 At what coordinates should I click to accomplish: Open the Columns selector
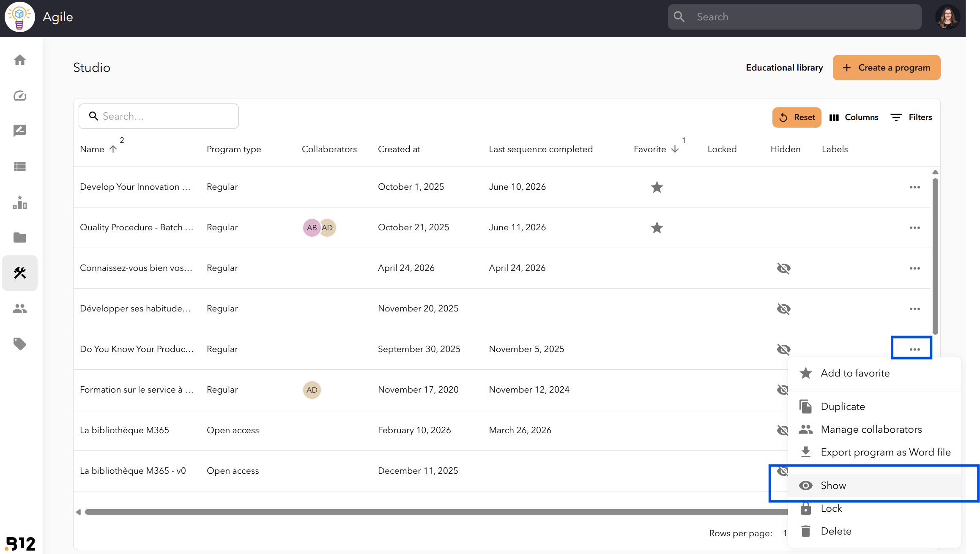854,117
